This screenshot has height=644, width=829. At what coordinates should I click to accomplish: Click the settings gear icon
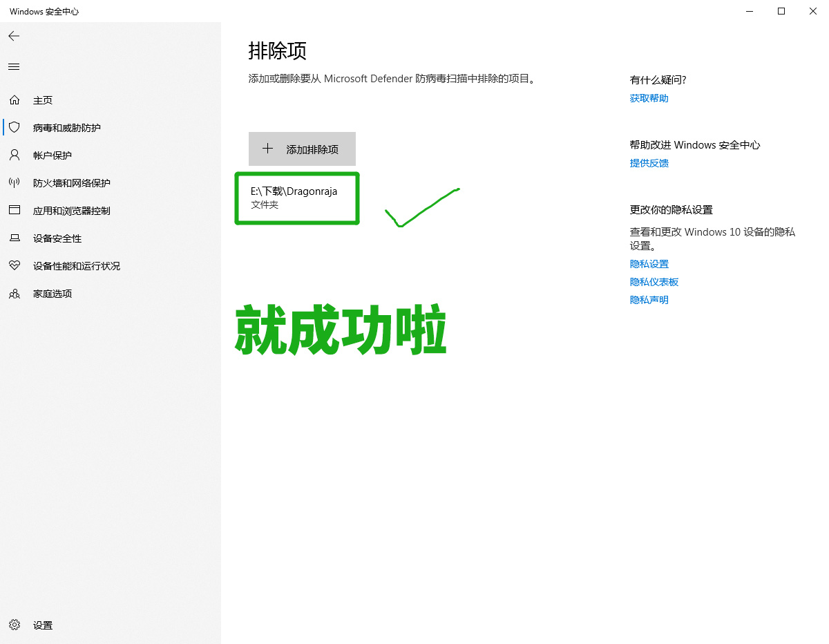click(15, 625)
